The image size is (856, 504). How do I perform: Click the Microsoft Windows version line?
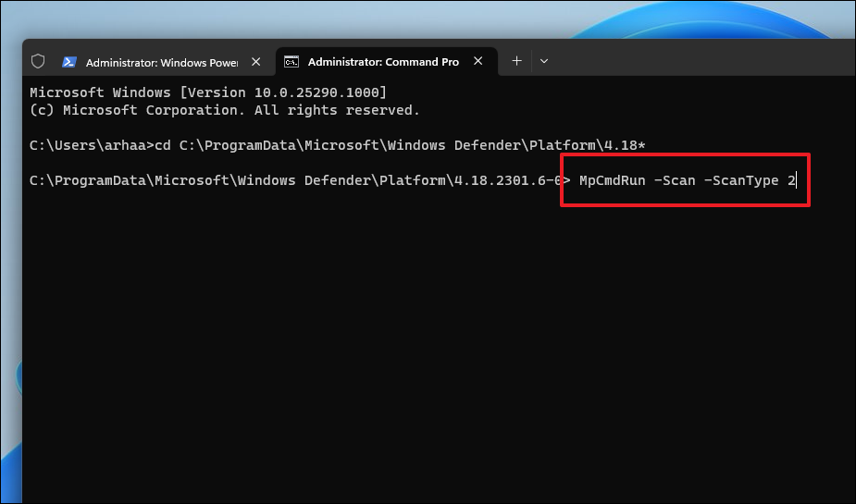pyautogui.click(x=208, y=92)
